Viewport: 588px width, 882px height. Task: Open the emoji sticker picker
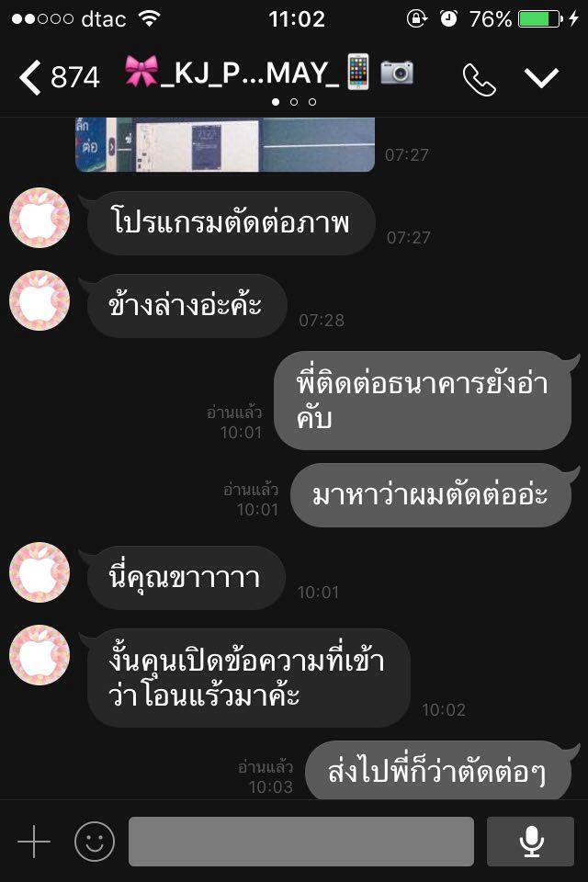pyautogui.click(x=95, y=842)
